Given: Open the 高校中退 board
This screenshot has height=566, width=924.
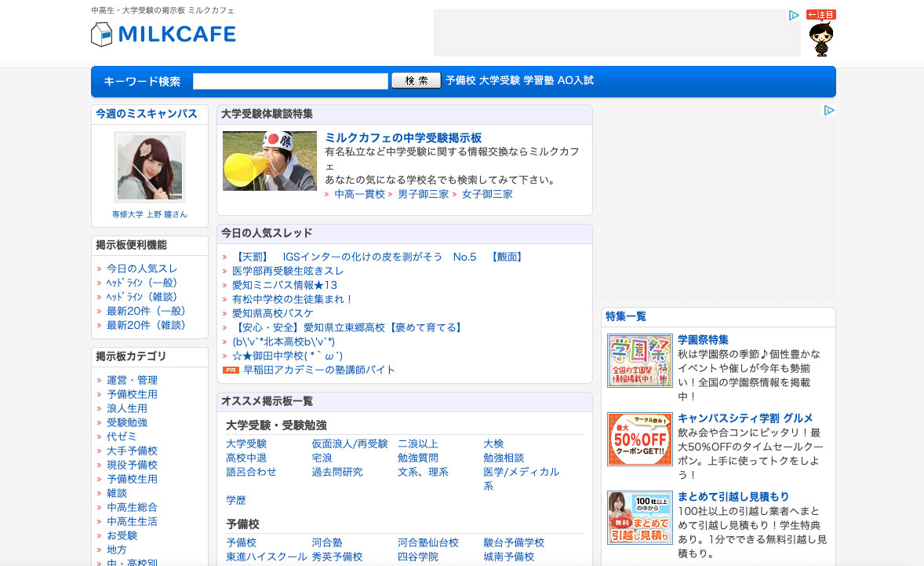Looking at the screenshot, I should [246, 458].
